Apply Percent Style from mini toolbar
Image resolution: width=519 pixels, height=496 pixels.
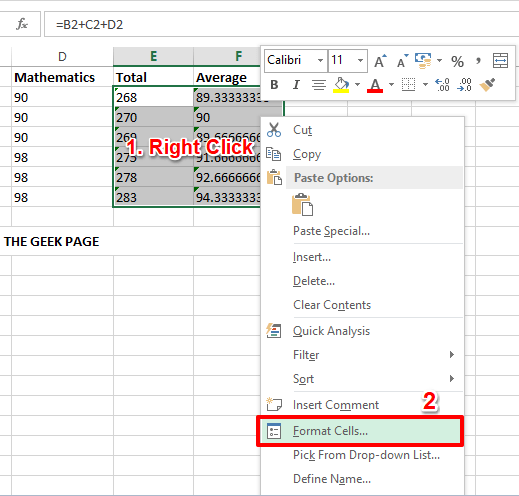[457, 61]
